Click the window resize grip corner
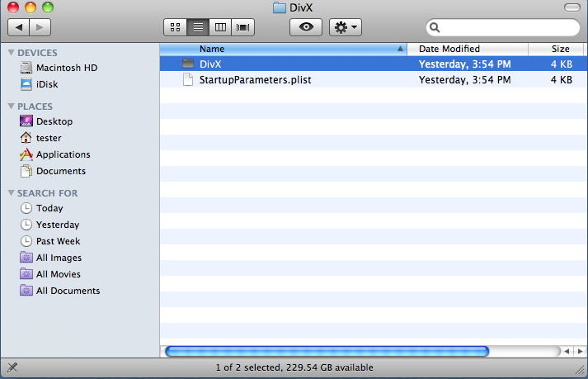This screenshot has height=379, width=588. point(580,371)
